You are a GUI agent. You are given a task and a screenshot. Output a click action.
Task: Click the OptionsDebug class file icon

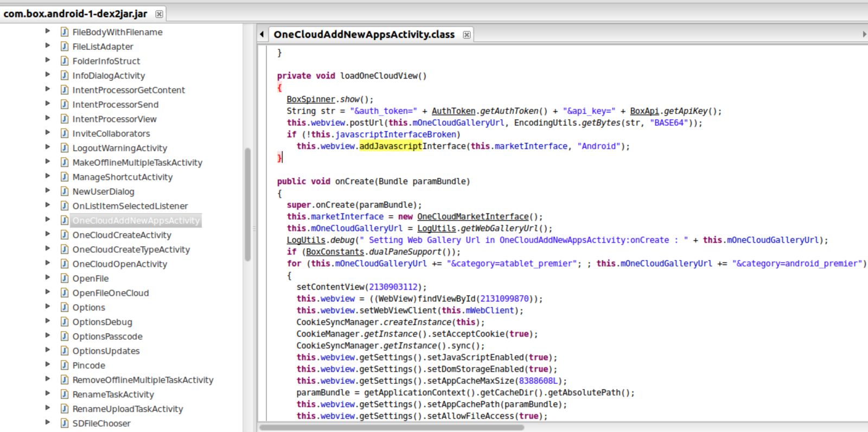[x=65, y=322]
